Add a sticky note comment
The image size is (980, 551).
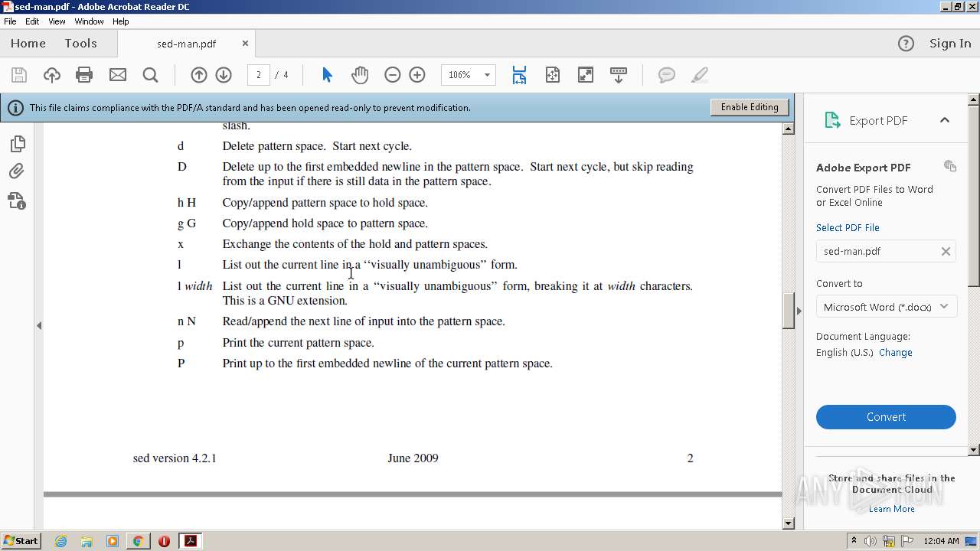[x=667, y=75]
